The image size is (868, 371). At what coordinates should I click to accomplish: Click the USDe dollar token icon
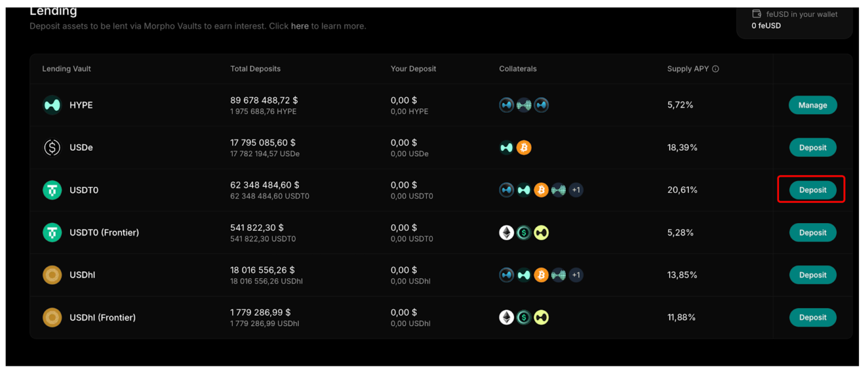point(52,148)
